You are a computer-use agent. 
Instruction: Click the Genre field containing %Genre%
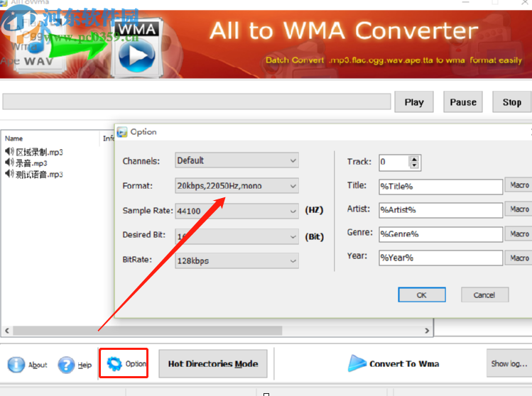pos(441,234)
